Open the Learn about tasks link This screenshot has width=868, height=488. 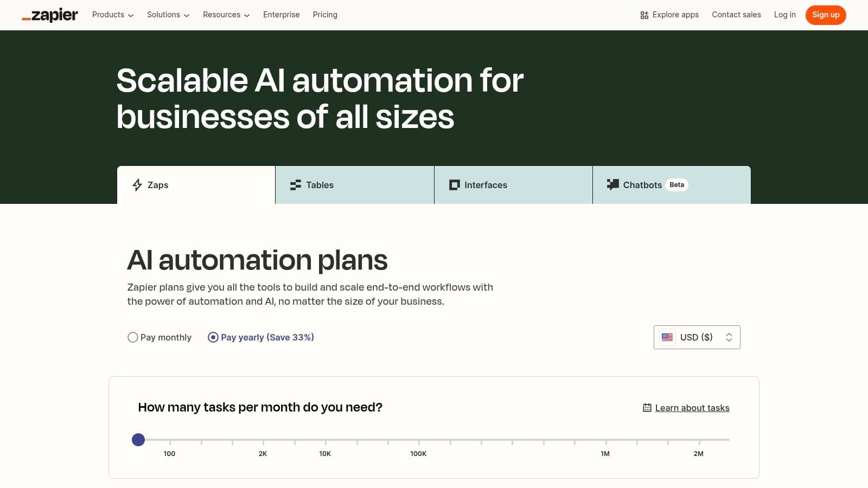pyautogui.click(x=692, y=408)
